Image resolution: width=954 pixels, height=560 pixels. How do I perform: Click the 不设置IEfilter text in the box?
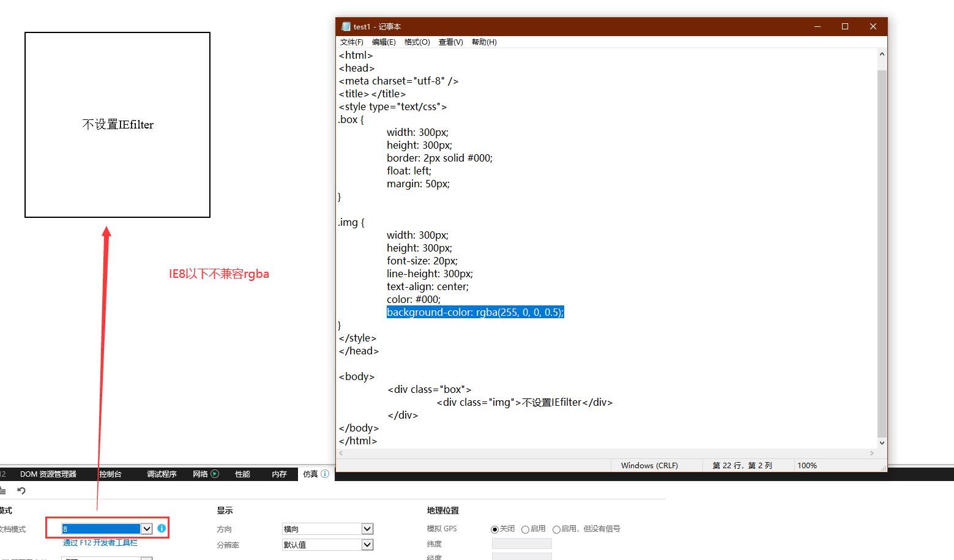[118, 125]
